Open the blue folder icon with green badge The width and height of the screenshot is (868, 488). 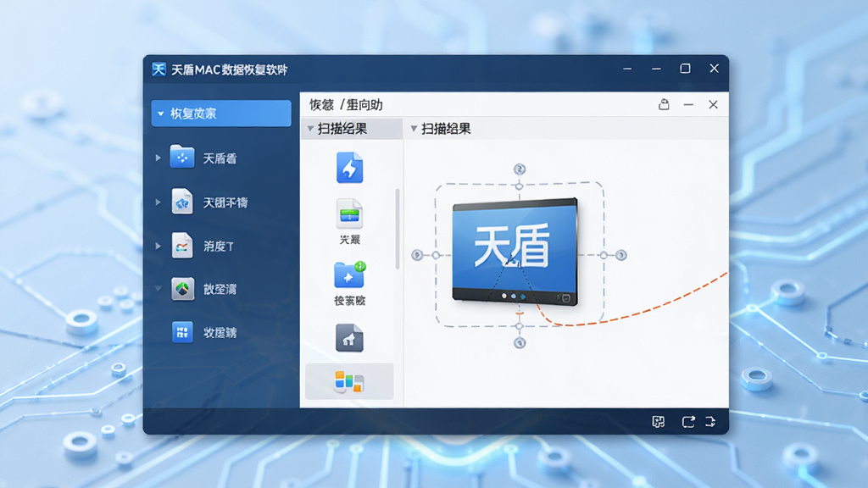(350, 275)
